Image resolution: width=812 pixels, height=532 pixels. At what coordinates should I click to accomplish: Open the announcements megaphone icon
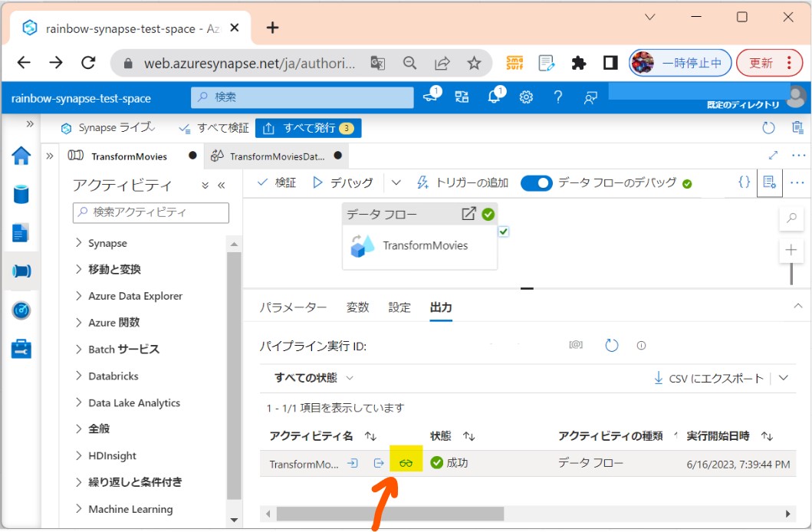click(x=432, y=95)
